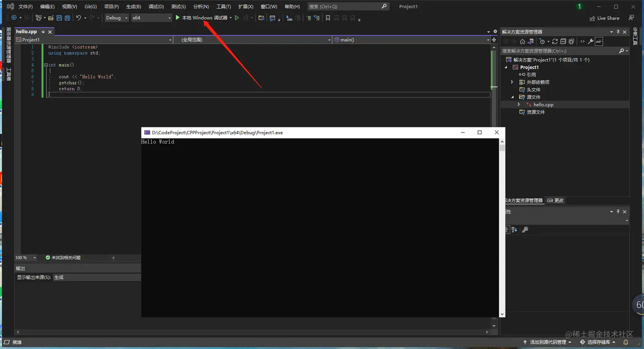Open the 生成(B) build menu
Viewport: 644px width, 349px height.
pos(134,6)
